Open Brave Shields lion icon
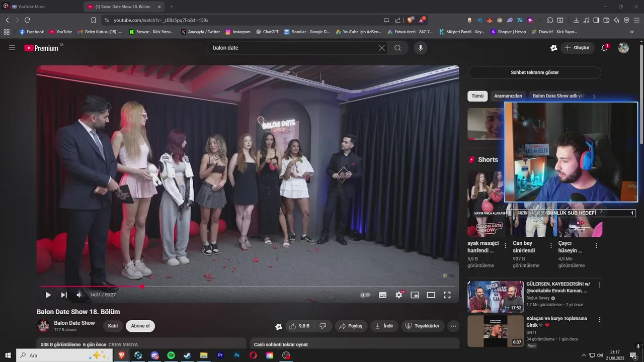 pos(411,20)
